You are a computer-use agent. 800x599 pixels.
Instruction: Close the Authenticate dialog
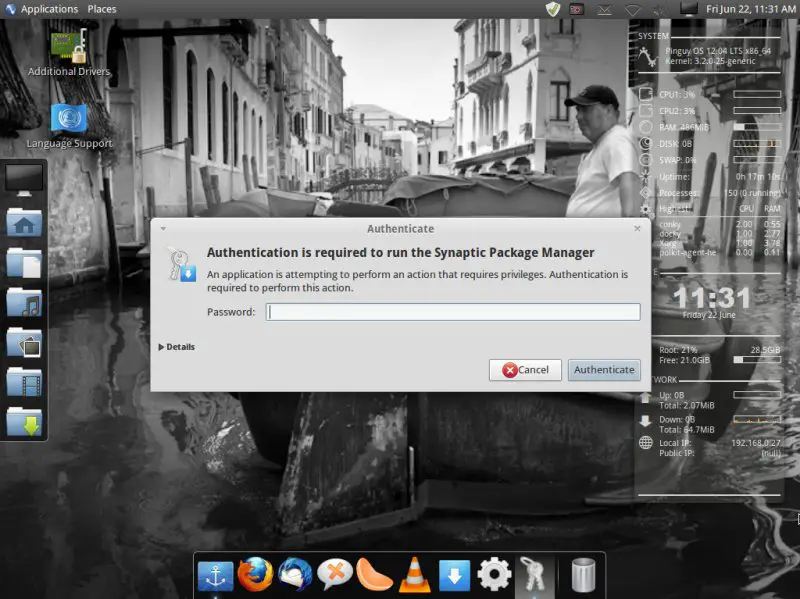(637, 229)
